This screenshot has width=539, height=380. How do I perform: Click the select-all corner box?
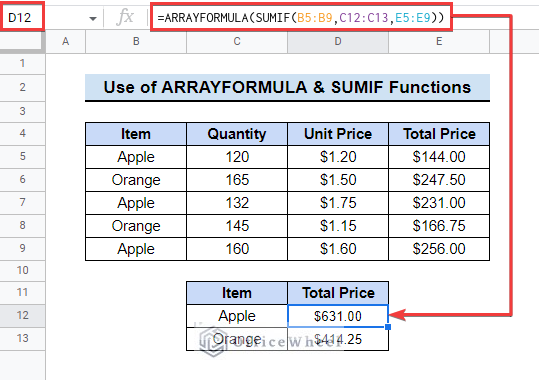[x=22, y=42]
